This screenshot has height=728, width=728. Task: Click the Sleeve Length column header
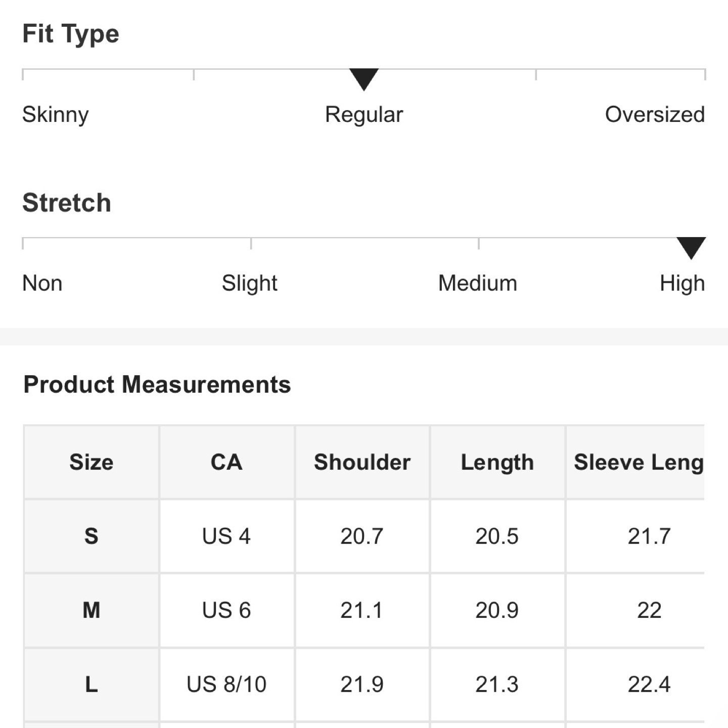tap(635, 462)
